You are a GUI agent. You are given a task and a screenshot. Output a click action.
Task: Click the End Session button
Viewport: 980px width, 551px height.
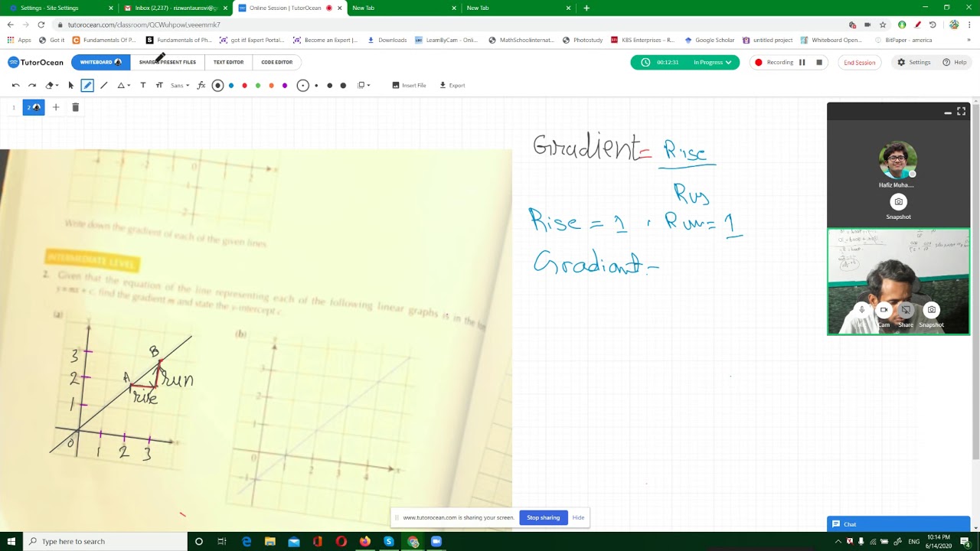(859, 62)
